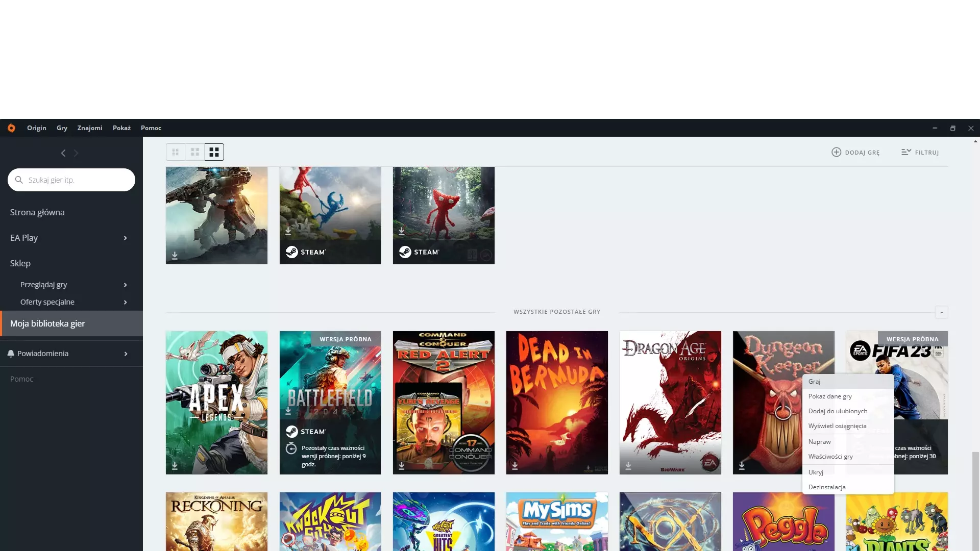This screenshot has width=980, height=551.
Task: Click download icon on Dead in Bermuda
Action: 515,466
